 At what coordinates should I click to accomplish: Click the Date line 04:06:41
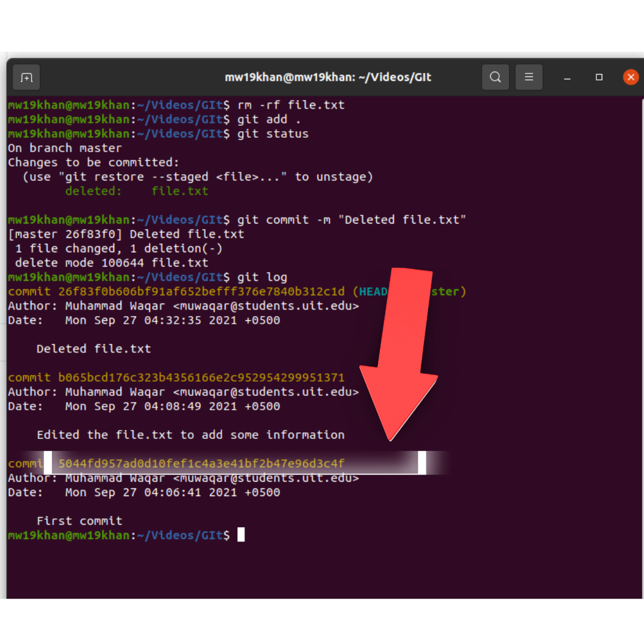[x=144, y=493]
